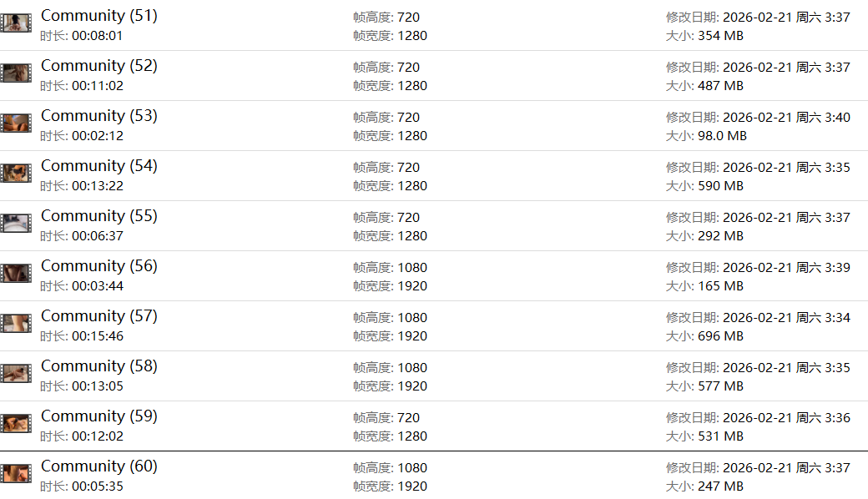Select the Community (54) video thumbnail
This screenshot has height=499, width=868.
pos(16,174)
